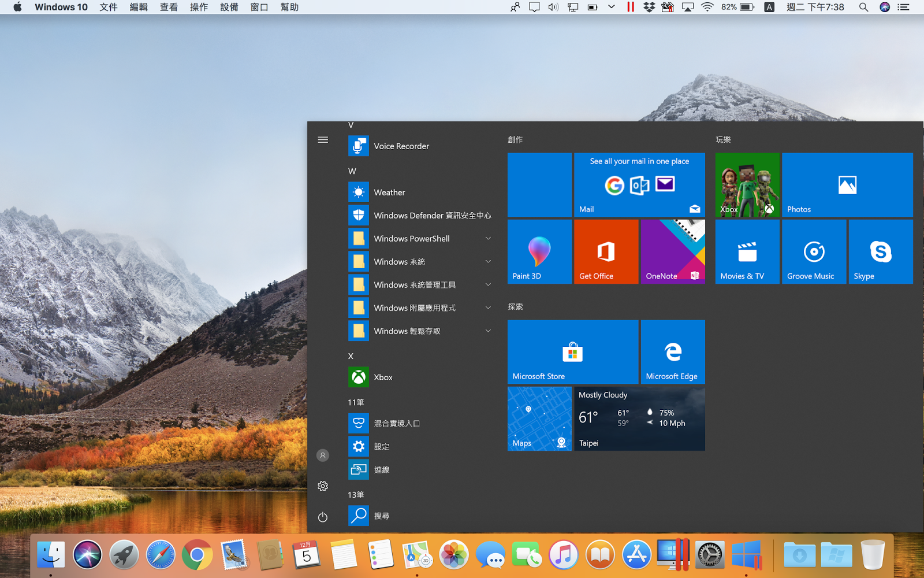The image size is (924, 578).
Task: Open the Photos app in the Dock
Action: tap(454, 555)
